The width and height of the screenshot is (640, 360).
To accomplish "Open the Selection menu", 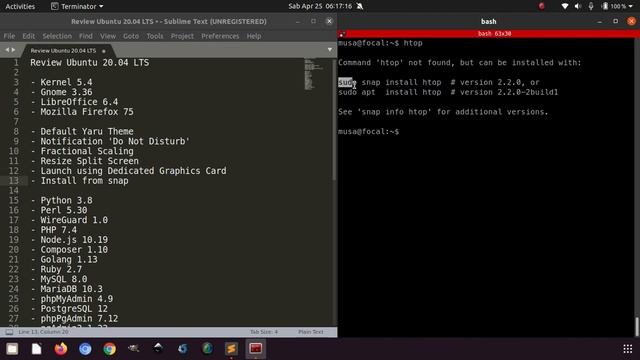I will (57, 36).
